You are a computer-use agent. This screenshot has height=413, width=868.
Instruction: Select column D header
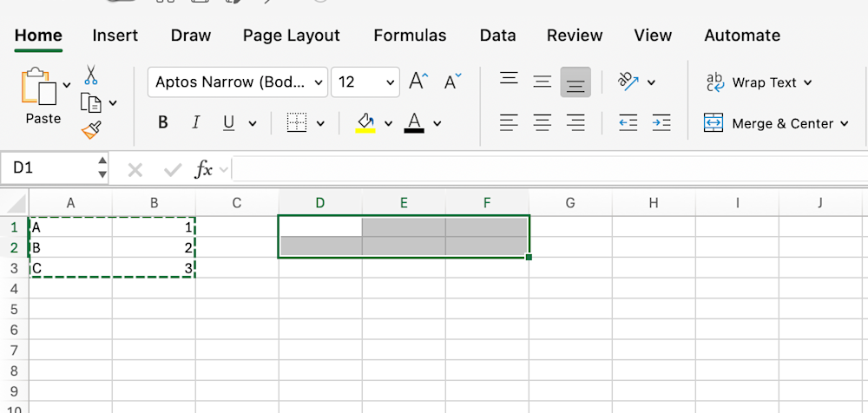coord(320,203)
